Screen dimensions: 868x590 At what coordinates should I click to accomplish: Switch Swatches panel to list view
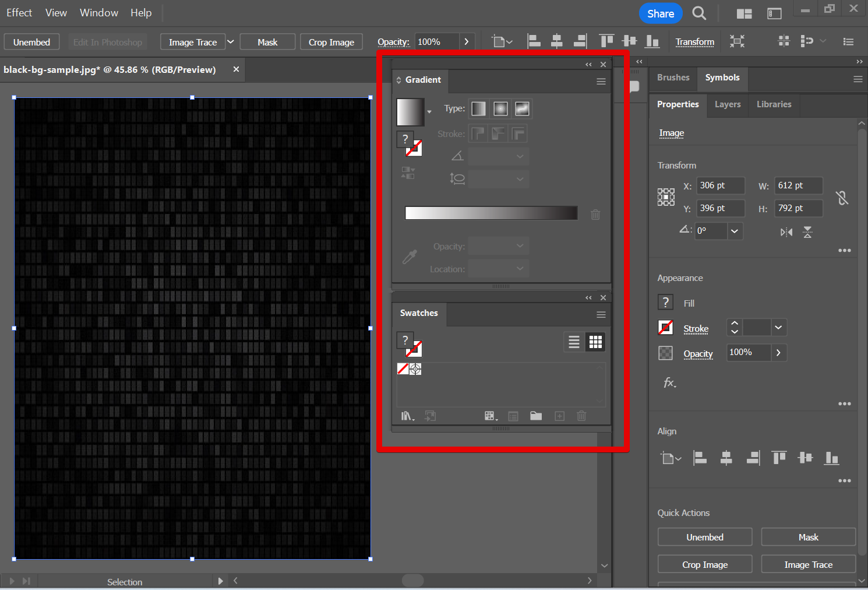point(574,342)
